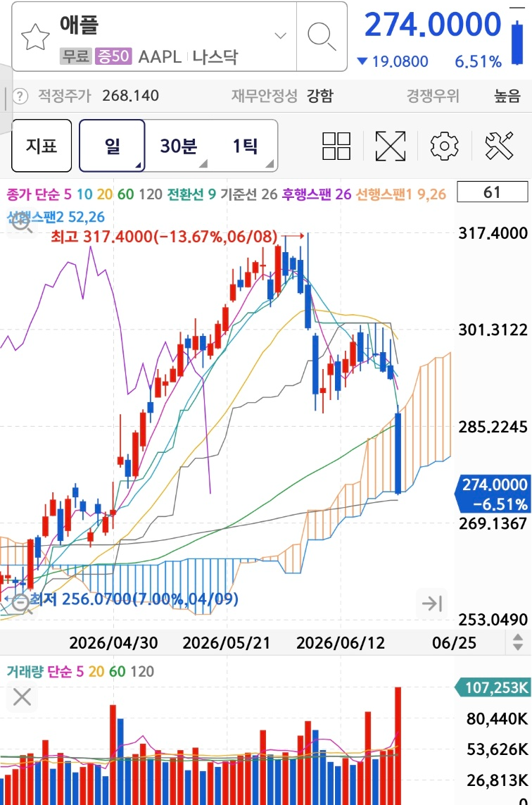
Task: Expand the stock selector chevron dropdown
Action: 280,35
